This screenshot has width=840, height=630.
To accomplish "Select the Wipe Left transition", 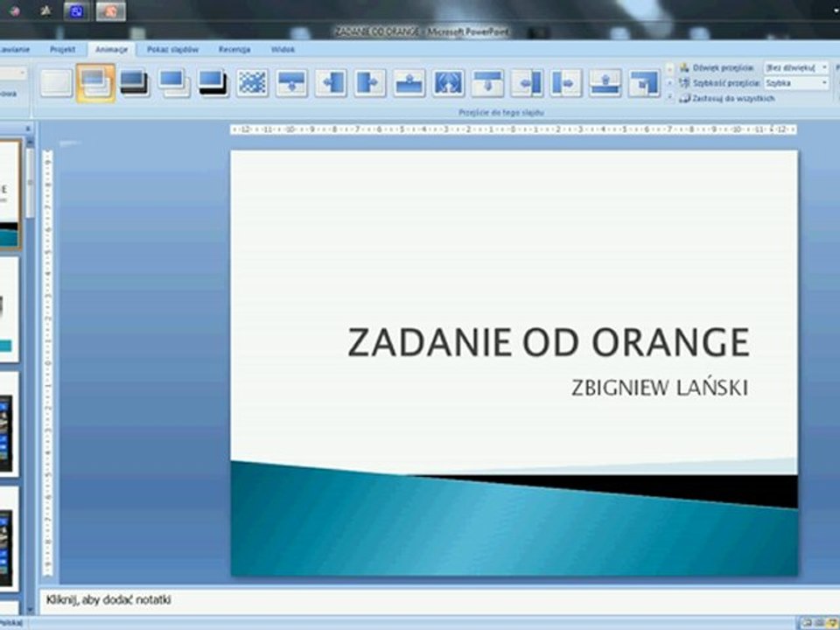I will (331, 83).
